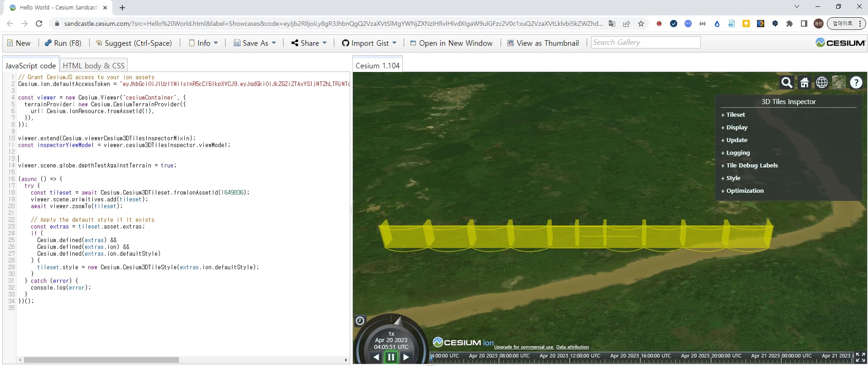Click the Home view button in viewer
The width and height of the screenshot is (868, 367).
(x=805, y=82)
